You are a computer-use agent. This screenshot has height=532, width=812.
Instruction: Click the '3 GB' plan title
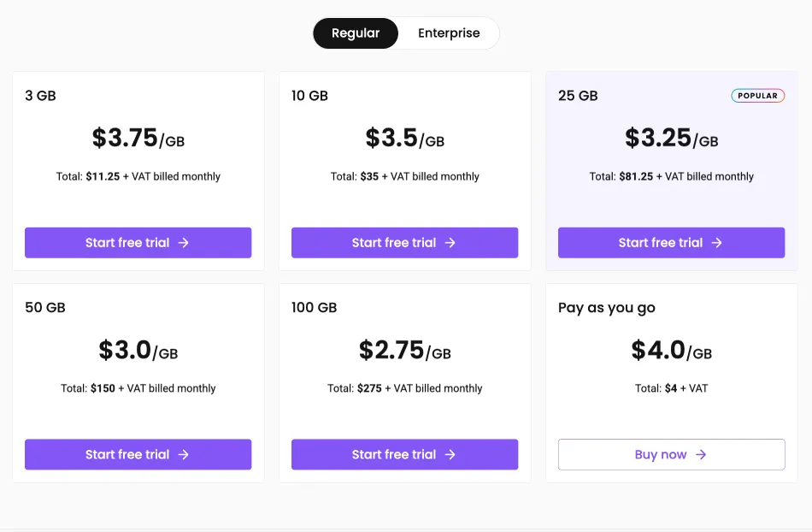coord(40,96)
